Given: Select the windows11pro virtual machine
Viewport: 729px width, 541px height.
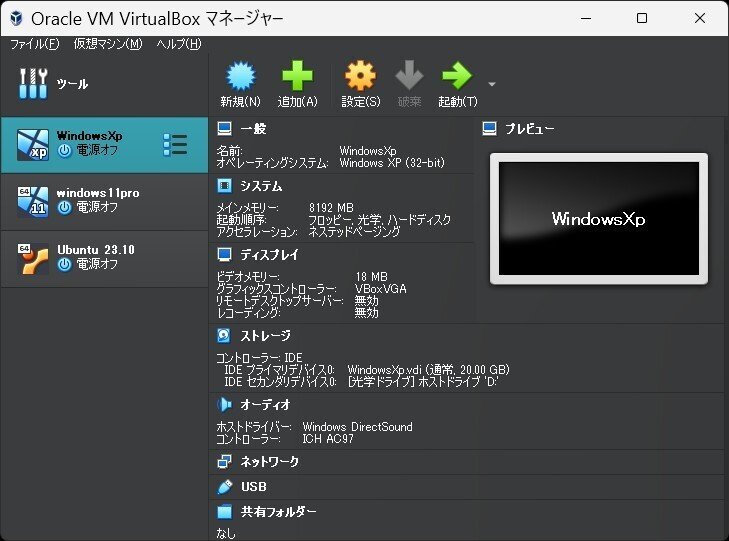Looking at the screenshot, I should click(x=105, y=202).
